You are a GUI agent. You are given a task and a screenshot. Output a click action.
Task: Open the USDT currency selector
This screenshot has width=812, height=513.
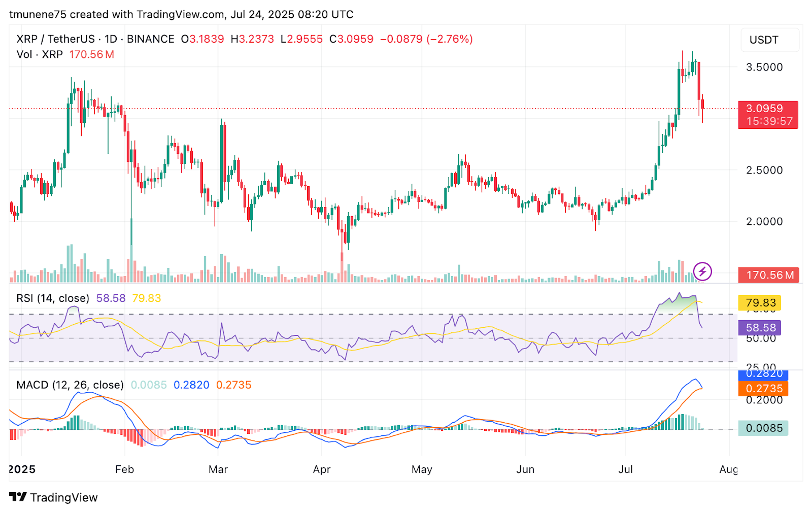[x=770, y=40]
